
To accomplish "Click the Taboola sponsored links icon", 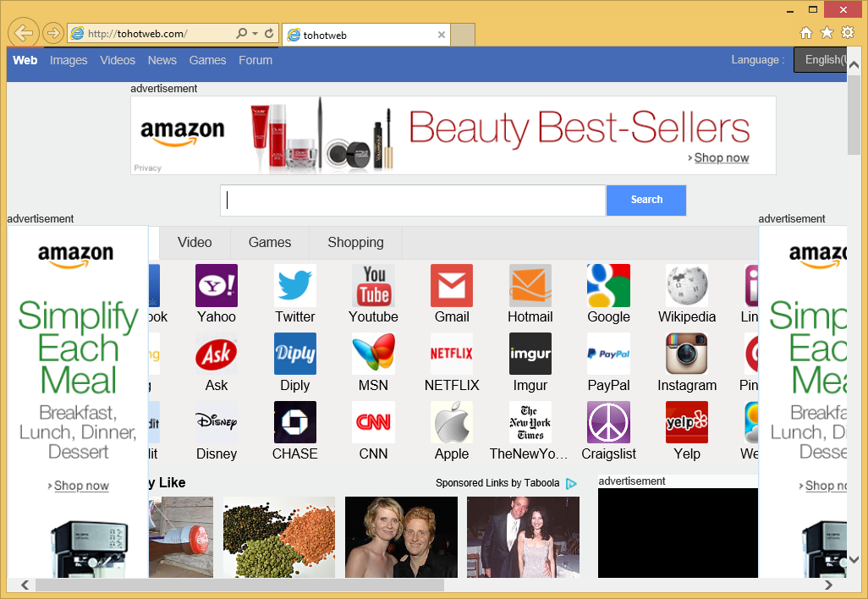I will [x=571, y=484].
